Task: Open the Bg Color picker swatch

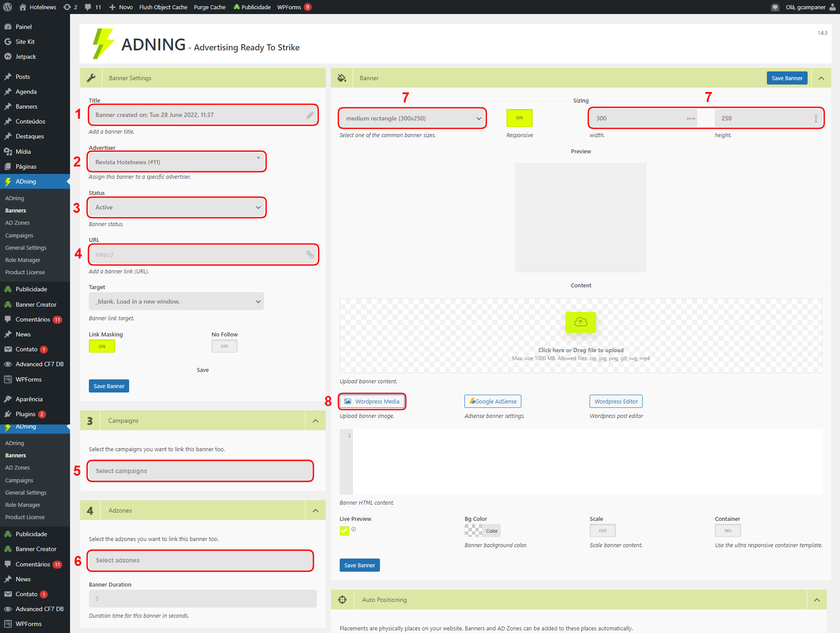Action: (474, 531)
